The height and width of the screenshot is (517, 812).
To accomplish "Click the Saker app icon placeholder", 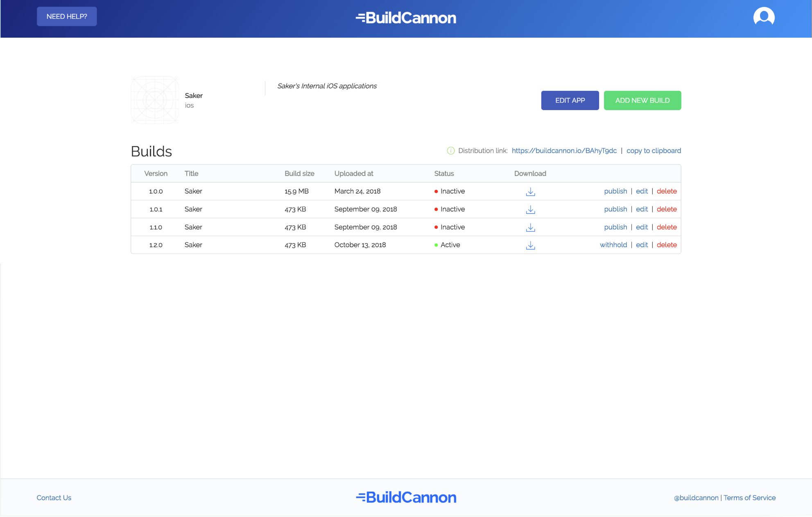I will click(155, 100).
